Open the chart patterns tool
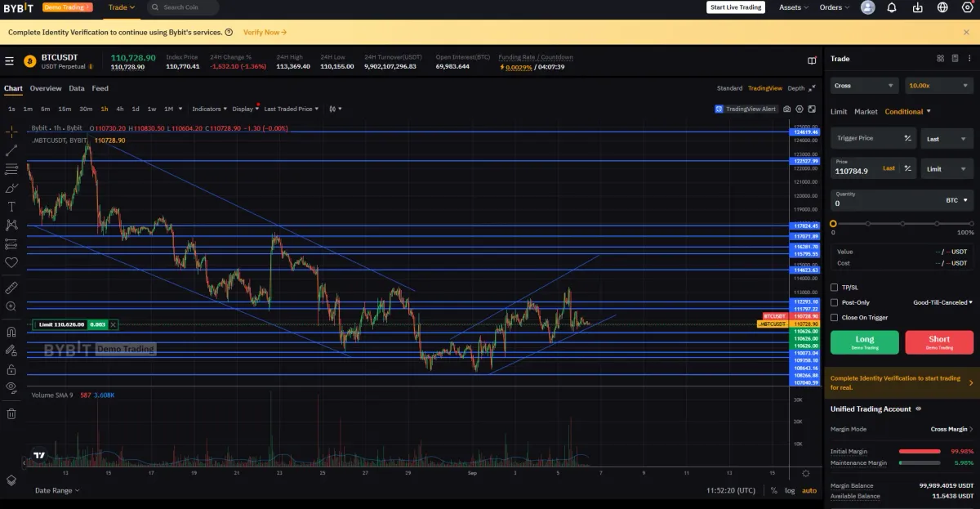The image size is (980, 509). [x=11, y=225]
